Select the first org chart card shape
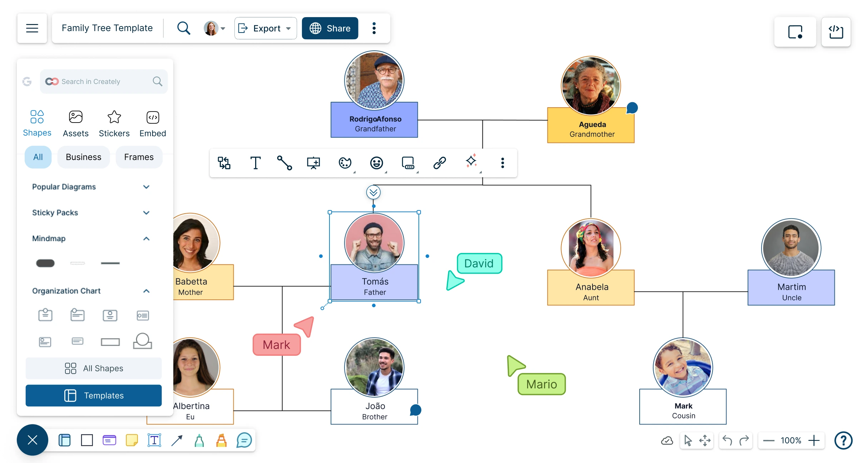 point(45,315)
